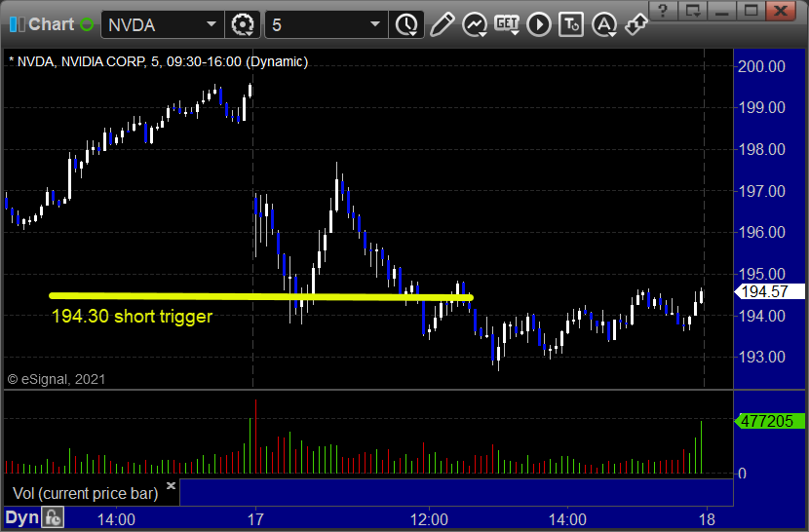
Task: Click the 18 date label on time axis
Action: click(707, 519)
